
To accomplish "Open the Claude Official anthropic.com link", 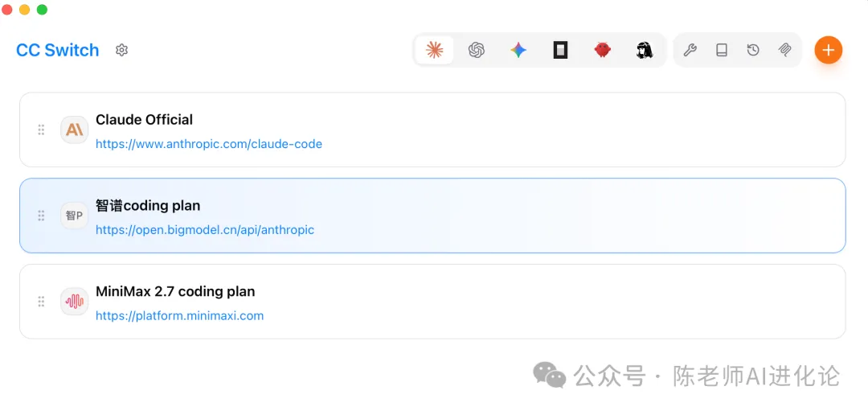I will [x=209, y=144].
